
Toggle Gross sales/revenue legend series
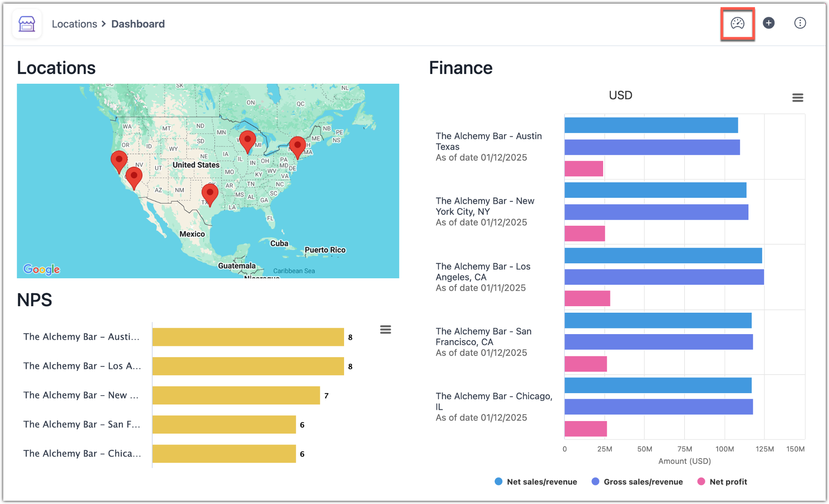[x=637, y=481]
